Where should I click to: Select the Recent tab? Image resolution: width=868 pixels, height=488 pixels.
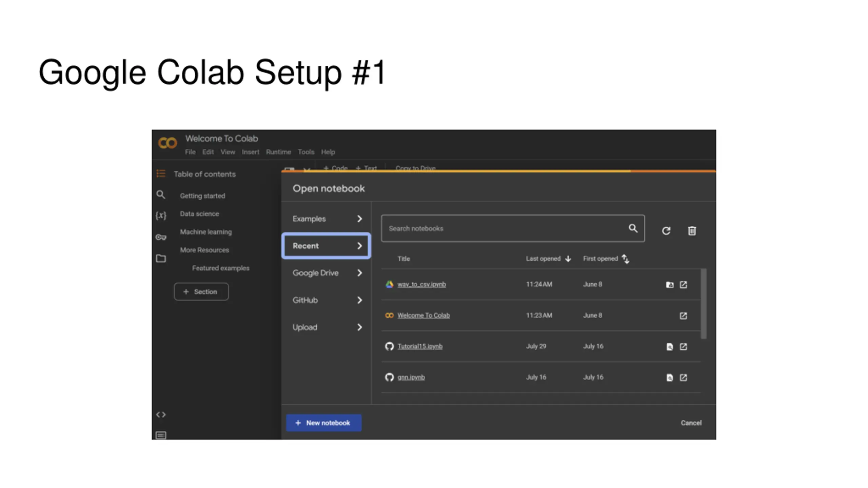point(326,246)
